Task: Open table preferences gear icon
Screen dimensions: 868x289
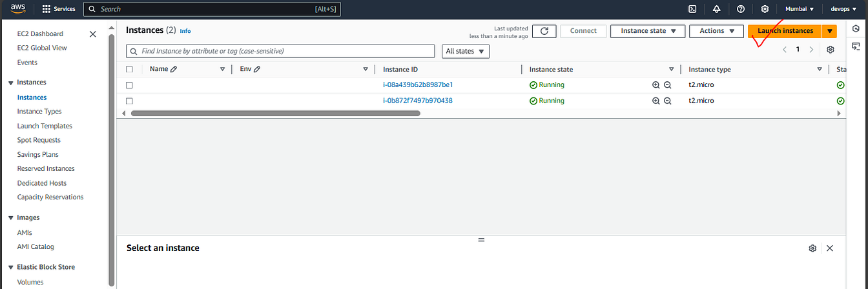Action: click(x=831, y=50)
